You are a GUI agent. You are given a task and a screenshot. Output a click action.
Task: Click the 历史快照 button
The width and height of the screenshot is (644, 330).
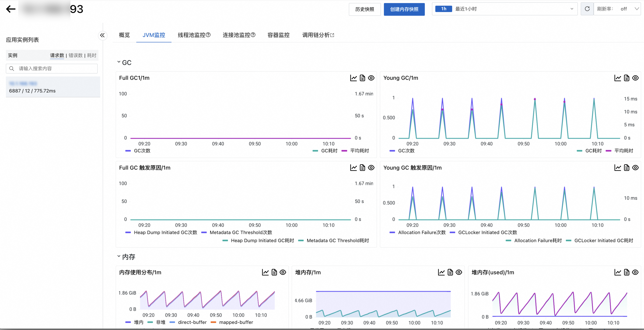coord(365,9)
